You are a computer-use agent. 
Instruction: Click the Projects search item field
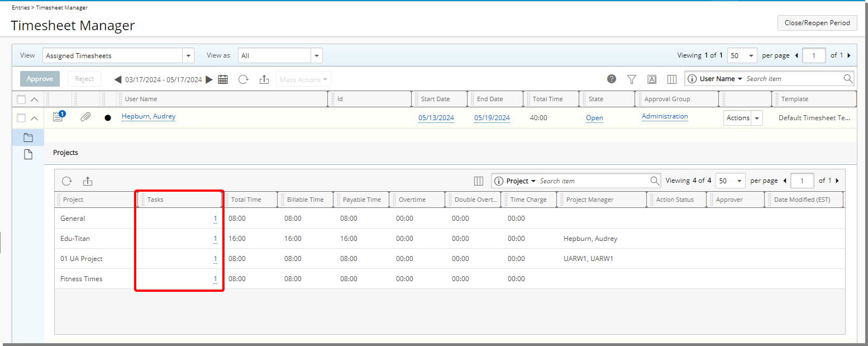click(x=594, y=181)
